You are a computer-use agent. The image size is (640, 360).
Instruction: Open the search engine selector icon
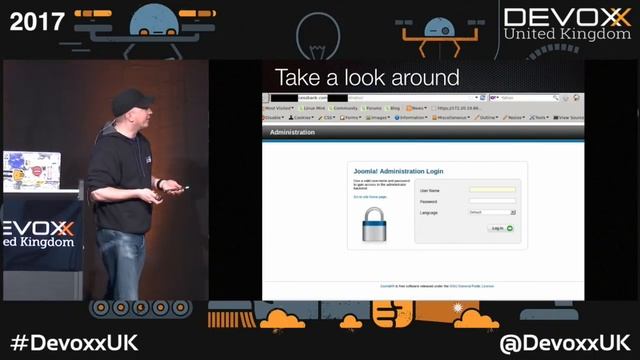(494, 98)
